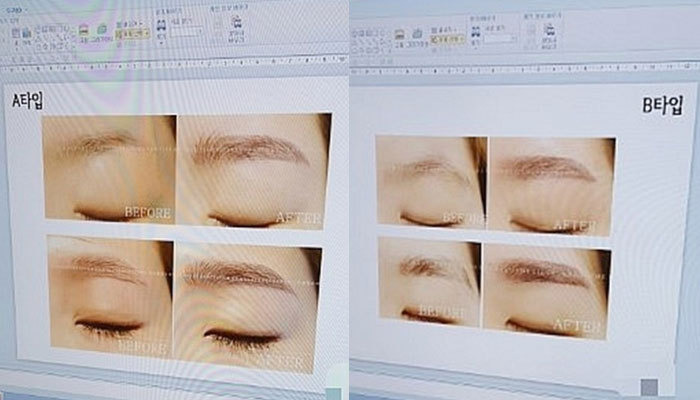Click the 'A타입' heading text

[x=28, y=100]
